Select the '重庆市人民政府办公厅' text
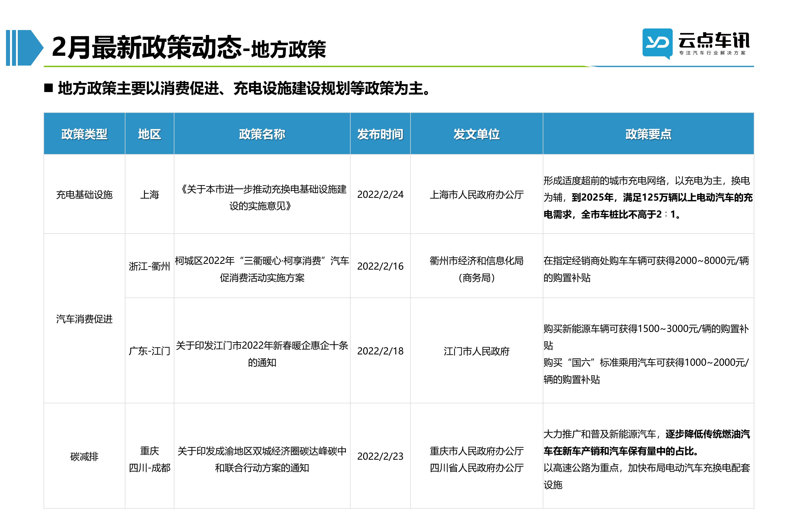The height and width of the screenshot is (532, 798). [x=476, y=451]
